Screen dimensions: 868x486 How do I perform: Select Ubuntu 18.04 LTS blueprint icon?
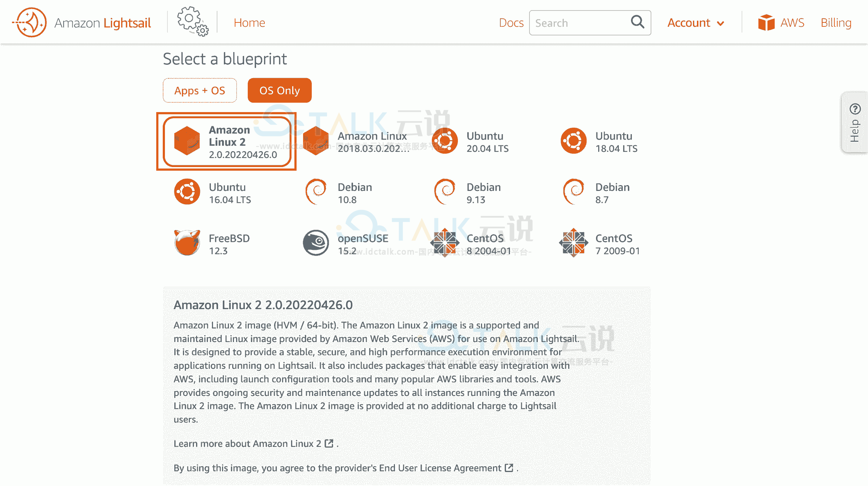(x=572, y=141)
